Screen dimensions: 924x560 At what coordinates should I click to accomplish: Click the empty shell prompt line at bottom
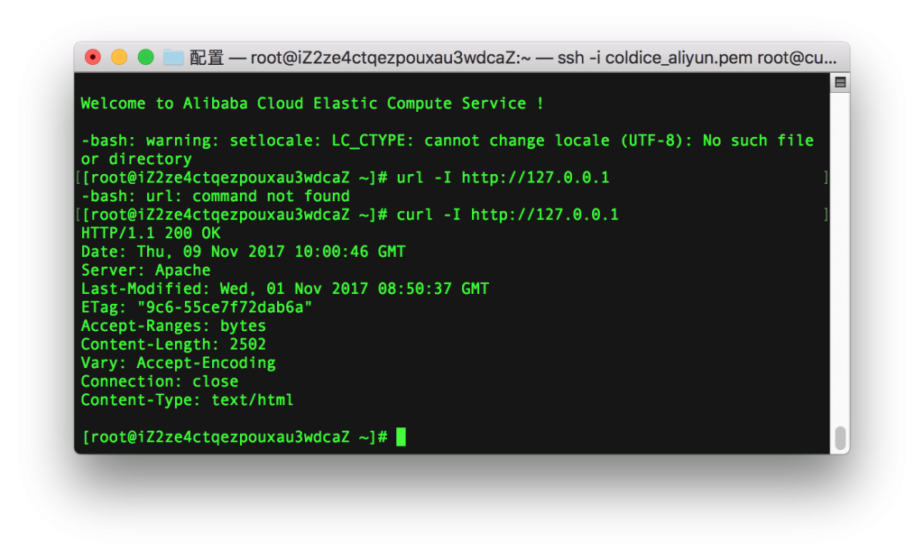235,436
